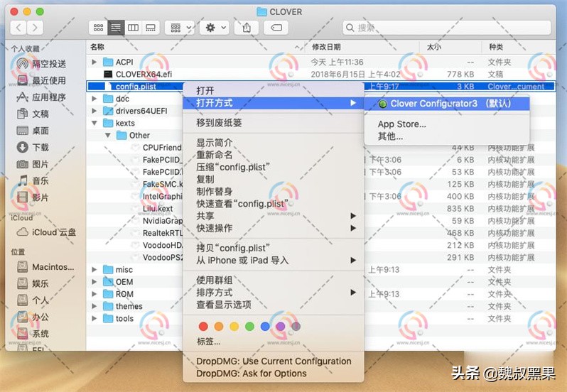Switch to gallery view in the toolbar
Viewport: 567px width, 392px height.
[x=151, y=28]
